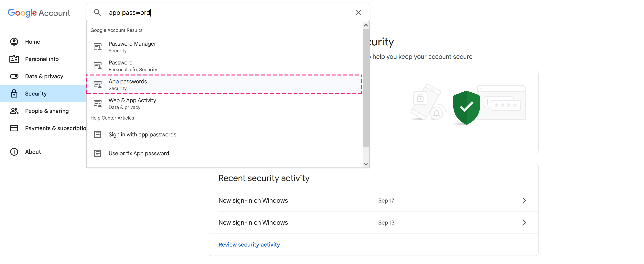The height and width of the screenshot is (264, 644).
Task: Click the search magnifier icon
Action: [x=97, y=13]
